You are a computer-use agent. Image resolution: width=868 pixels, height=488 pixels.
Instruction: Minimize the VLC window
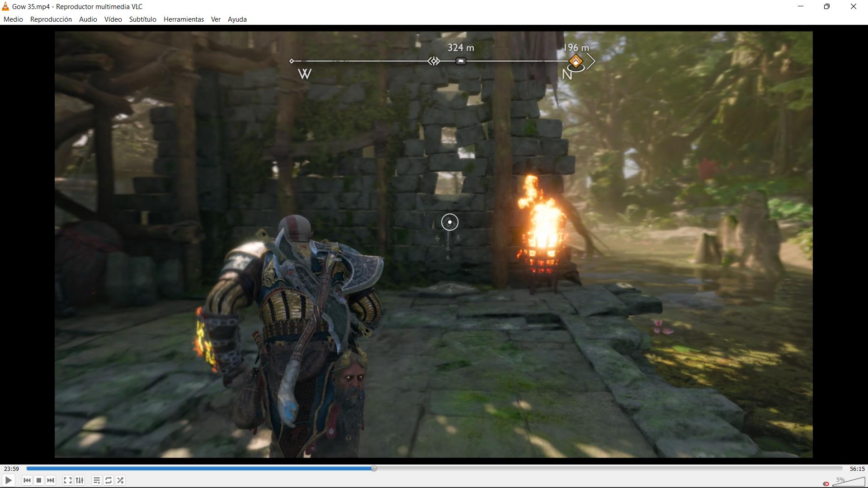[801, 6]
